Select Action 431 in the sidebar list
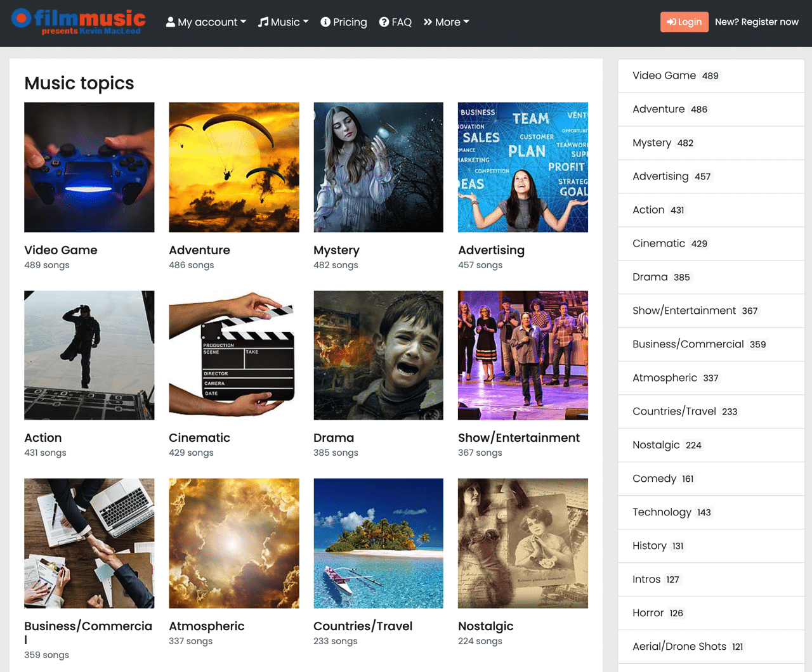Screen dimensions: 812x672 (x=711, y=210)
